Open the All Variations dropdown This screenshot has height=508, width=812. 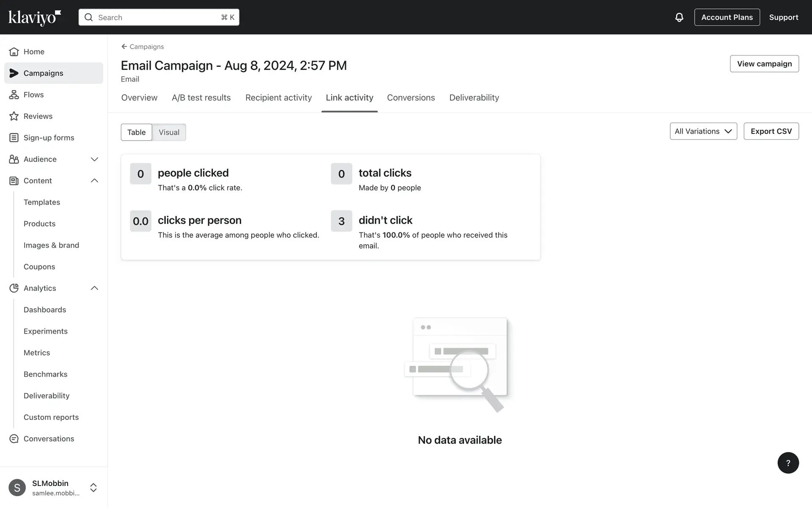703,131
